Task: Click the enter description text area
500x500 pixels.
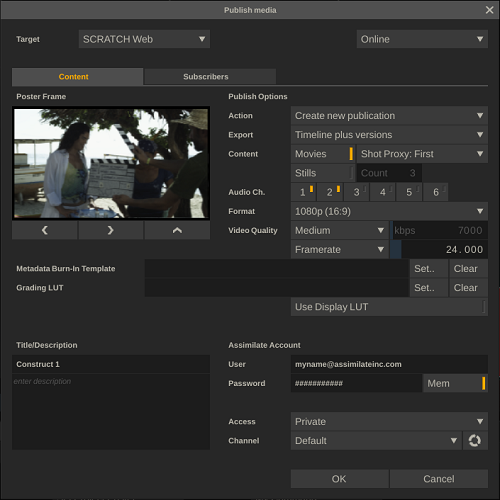Action: click(111, 412)
